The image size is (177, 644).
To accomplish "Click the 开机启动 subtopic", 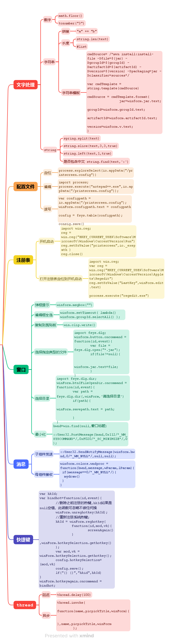I will click(x=47, y=241).
